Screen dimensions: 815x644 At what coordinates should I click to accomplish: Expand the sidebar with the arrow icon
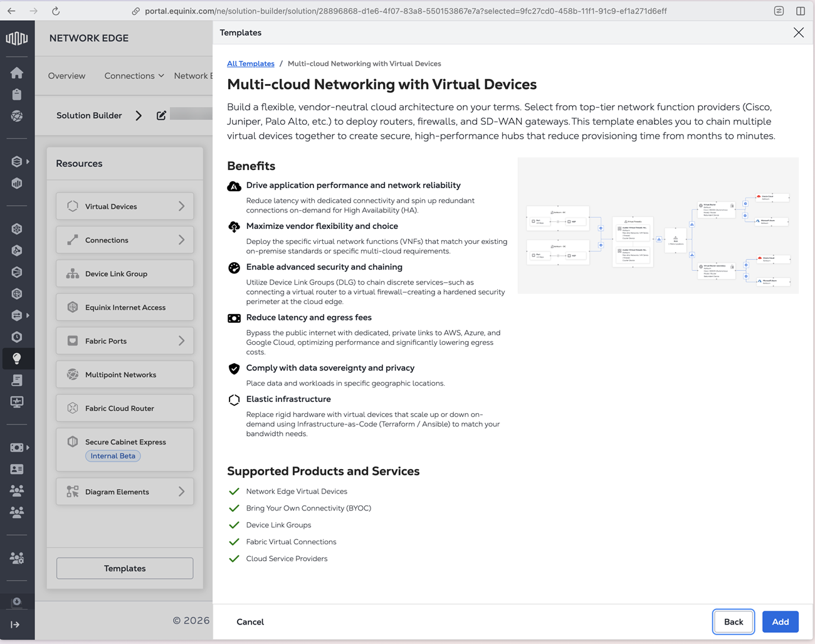pyautogui.click(x=16, y=625)
